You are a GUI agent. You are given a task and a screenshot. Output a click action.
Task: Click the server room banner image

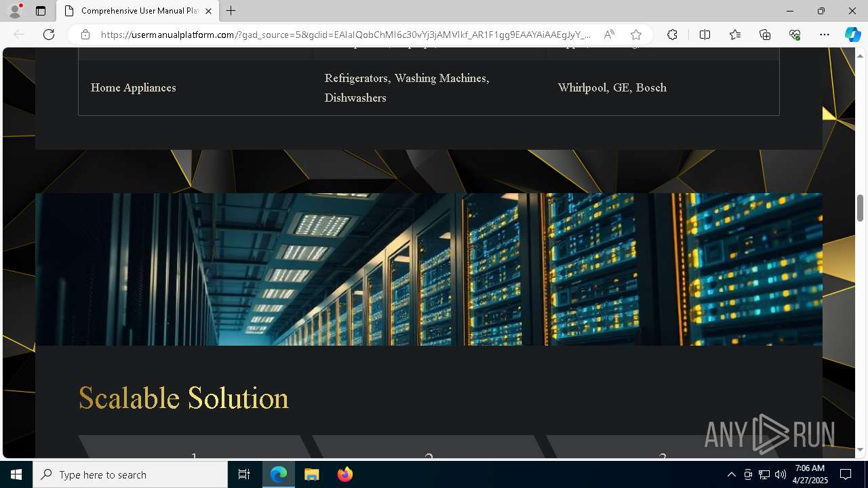coord(429,269)
